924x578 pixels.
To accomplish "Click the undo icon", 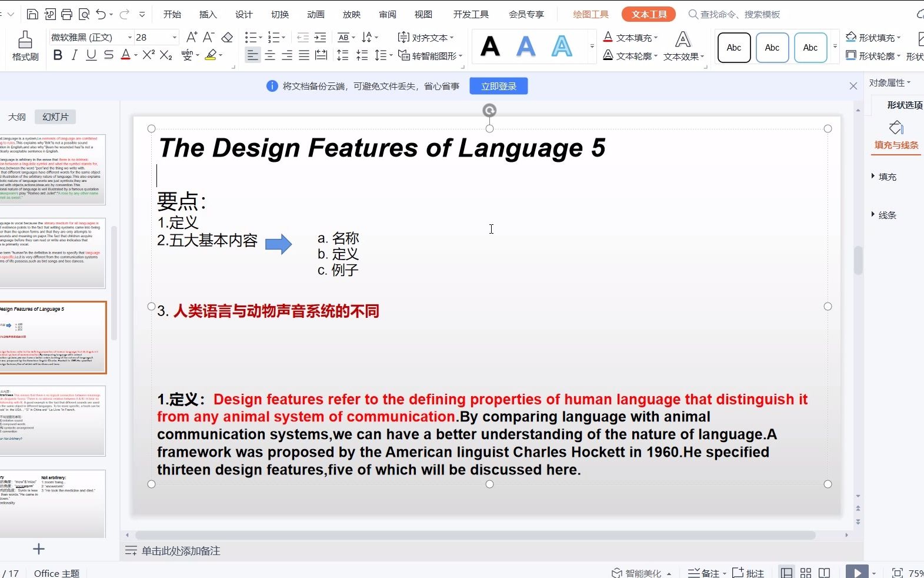I will 101,14.
